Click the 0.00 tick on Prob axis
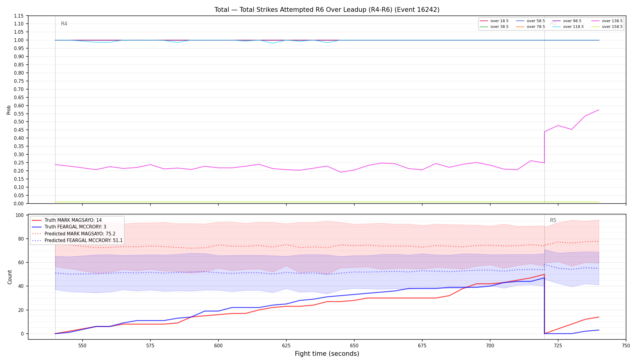The width and height of the screenshot is (637, 364). 19,204
